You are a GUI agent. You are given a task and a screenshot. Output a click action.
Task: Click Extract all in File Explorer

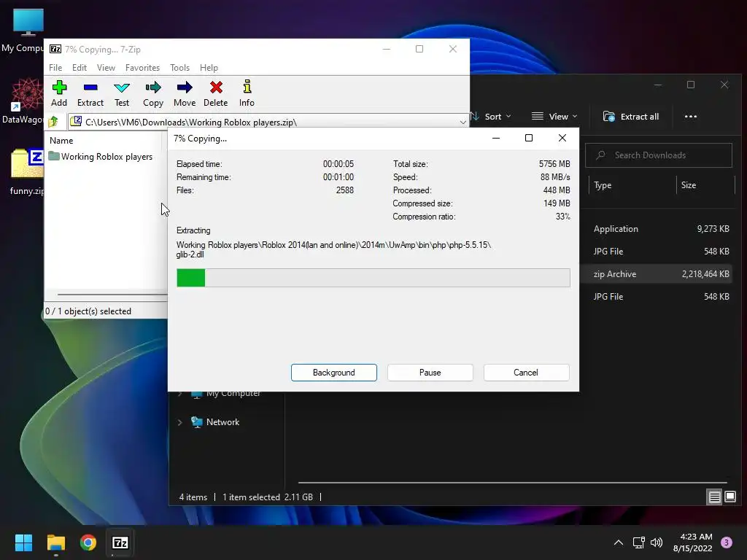(631, 117)
